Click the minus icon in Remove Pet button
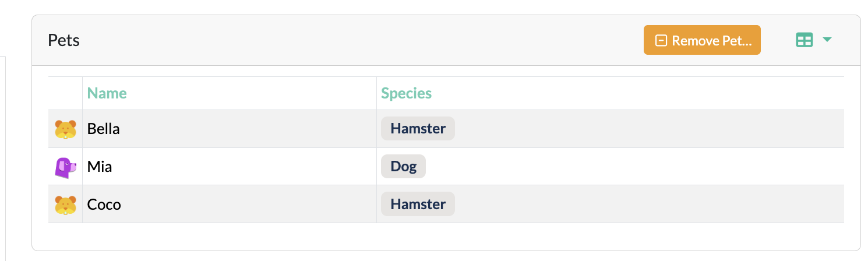The height and width of the screenshot is (261, 868). pos(661,41)
